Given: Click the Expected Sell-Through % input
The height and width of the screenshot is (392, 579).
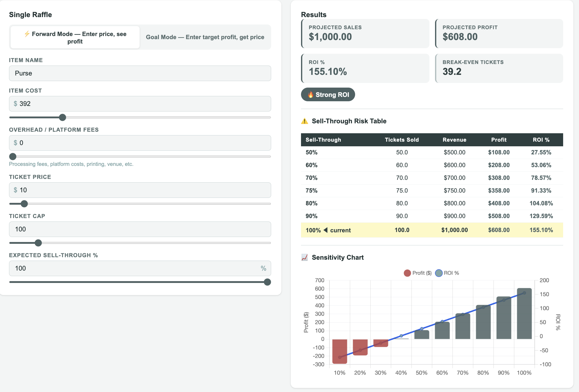Looking at the screenshot, I should tap(140, 268).
